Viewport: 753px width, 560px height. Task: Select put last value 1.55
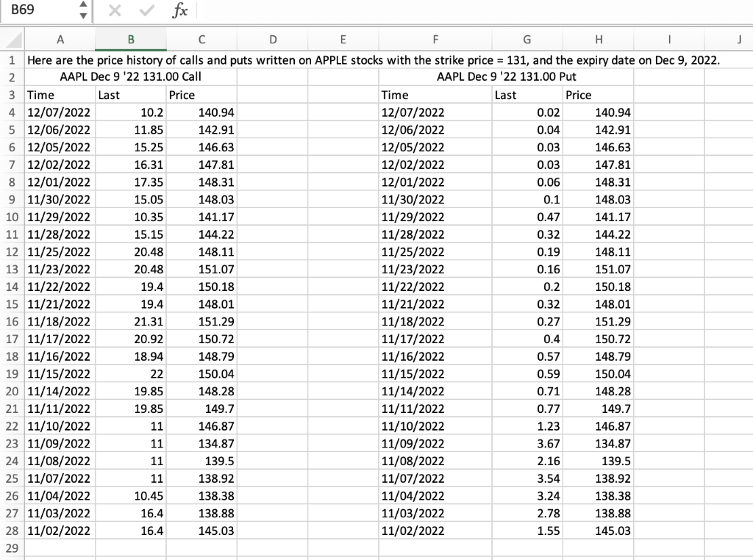click(x=527, y=531)
